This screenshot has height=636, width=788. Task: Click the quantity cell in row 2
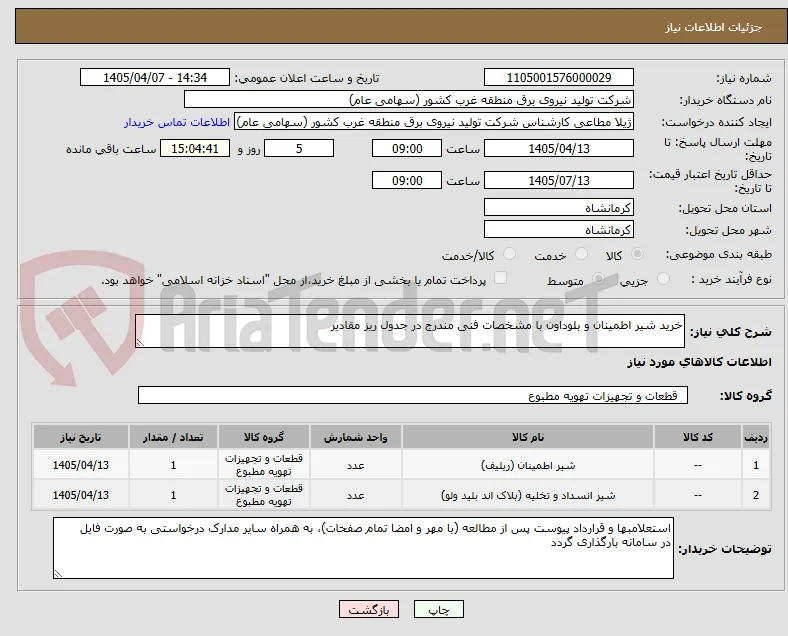click(173, 495)
